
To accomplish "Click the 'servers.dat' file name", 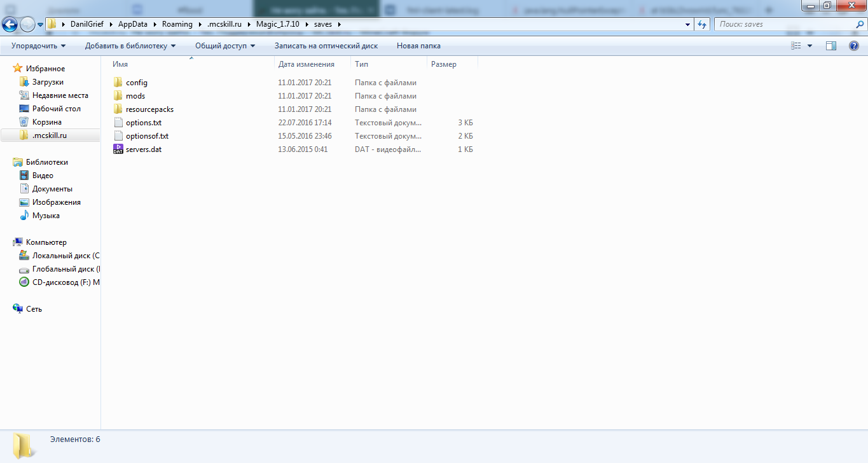I will [144, 149].
